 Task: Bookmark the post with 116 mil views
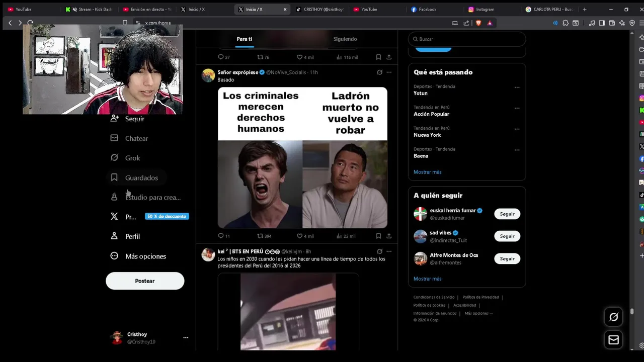pos(378,57)
